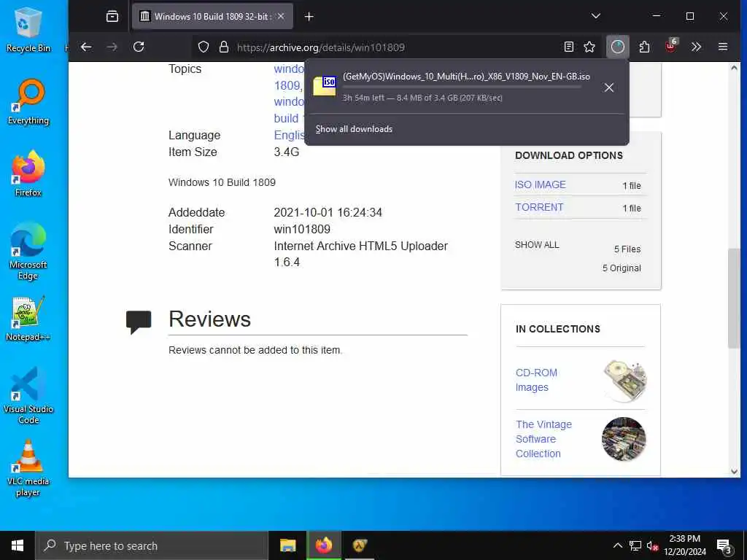The image size is (747, 560).
Task: Click The Vintage Software Collection thumbnail
Action: (624, 439)
